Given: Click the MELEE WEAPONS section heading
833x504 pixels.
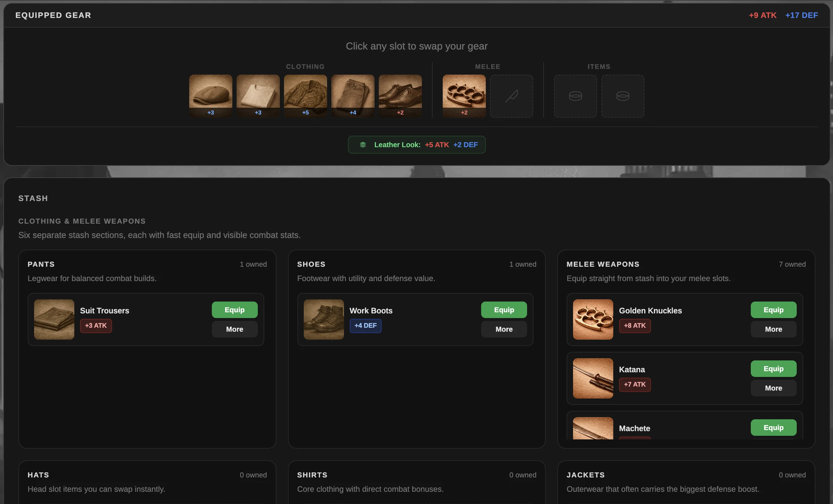Looking at the screenshot, I should (603, 264).
